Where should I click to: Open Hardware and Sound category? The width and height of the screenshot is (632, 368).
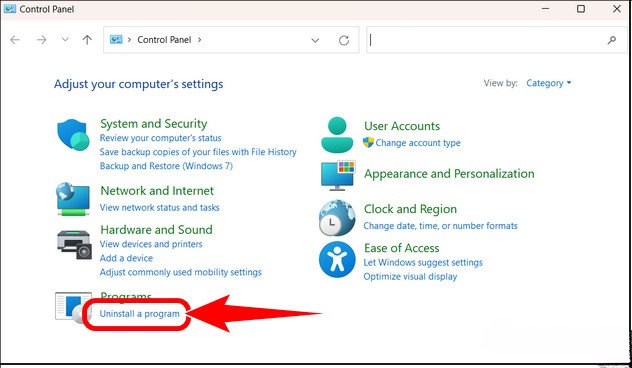(x=156, y=230)
